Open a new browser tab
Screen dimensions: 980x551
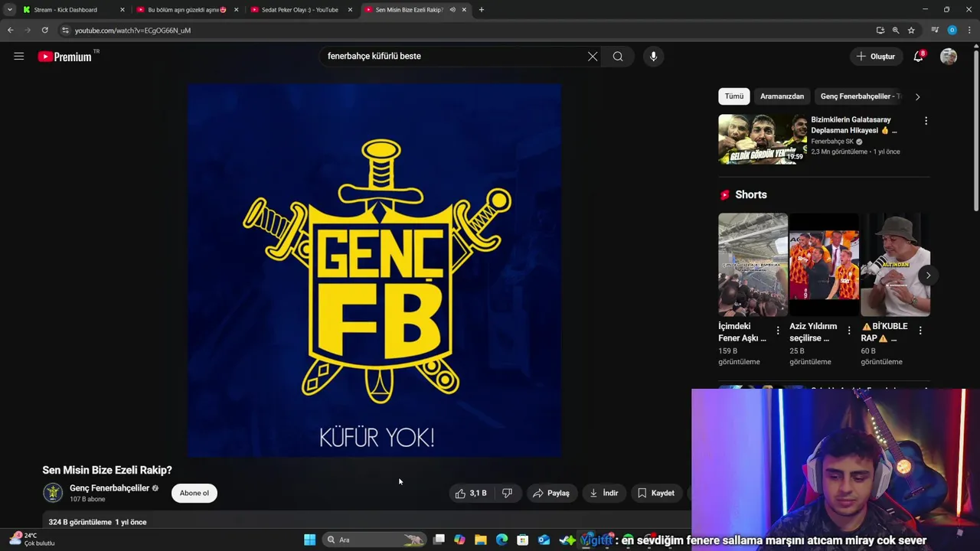[481, 10]
